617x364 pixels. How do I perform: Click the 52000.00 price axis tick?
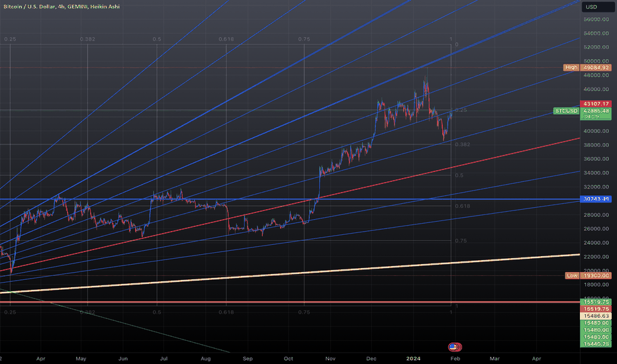pyautogui.click(x=596, y=47)
